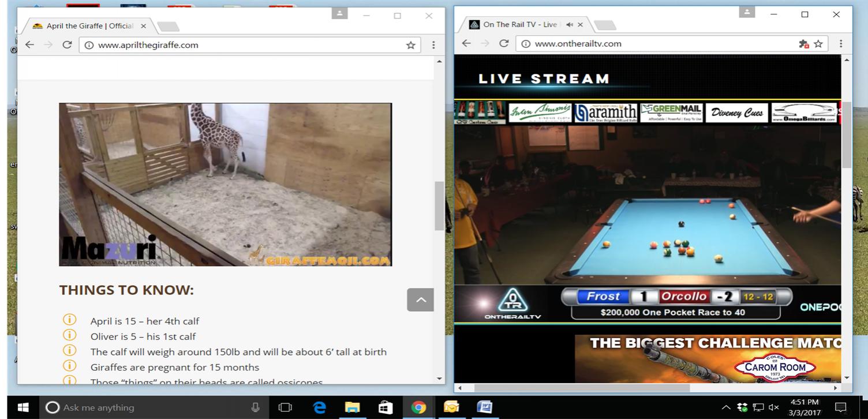Toggle system volume mute in the tray
This screenshot has width=868, height=419.
pos(774,407)
